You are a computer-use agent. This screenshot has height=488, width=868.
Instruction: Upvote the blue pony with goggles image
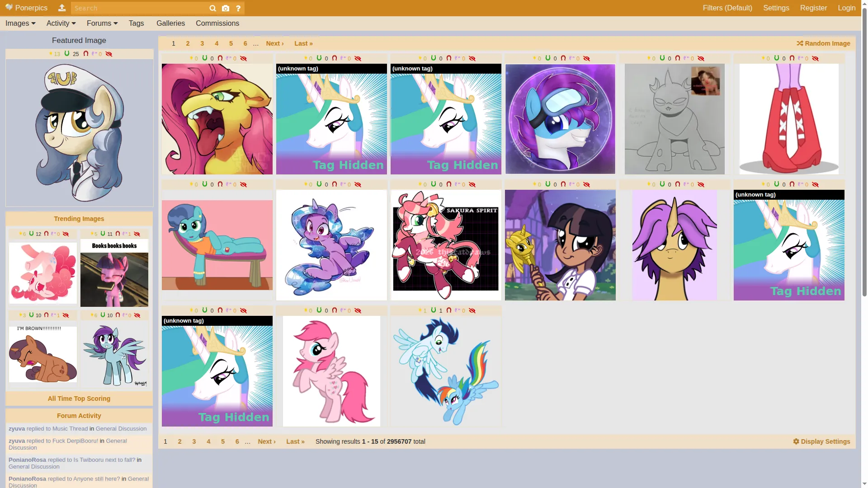pos(548,58)
